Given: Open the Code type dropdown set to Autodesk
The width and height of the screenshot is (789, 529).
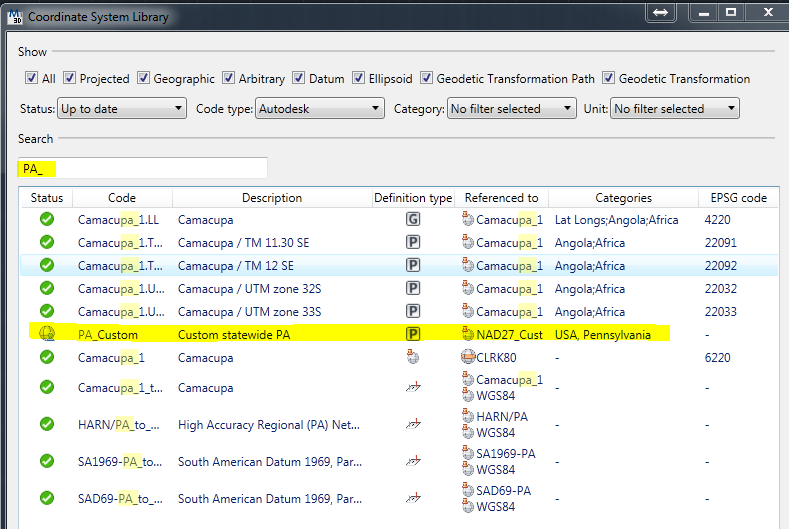Looking at the screenshot, I should pyautogui.click(x=319, y=108).
